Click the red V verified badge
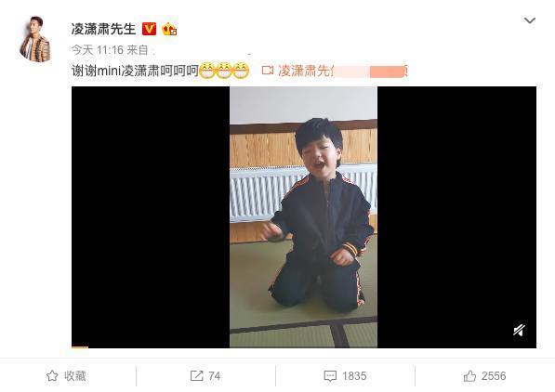 [149, 29]
